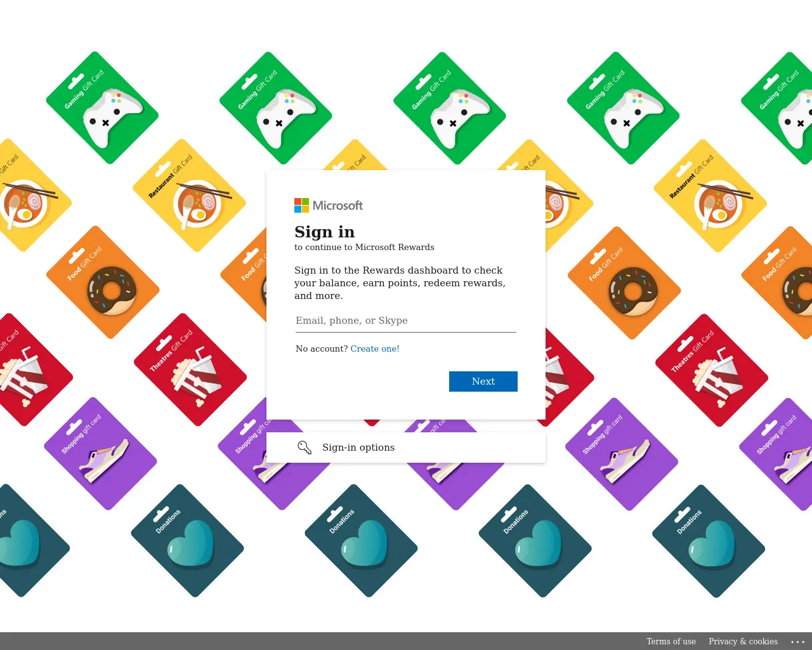Click the blue Next button

pos(483,381)
